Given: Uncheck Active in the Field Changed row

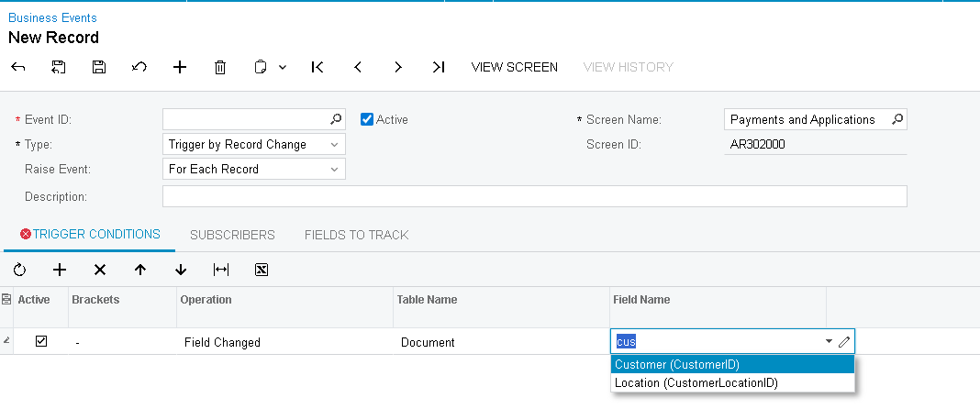Looking at the screenshot, I should [41, 341].
